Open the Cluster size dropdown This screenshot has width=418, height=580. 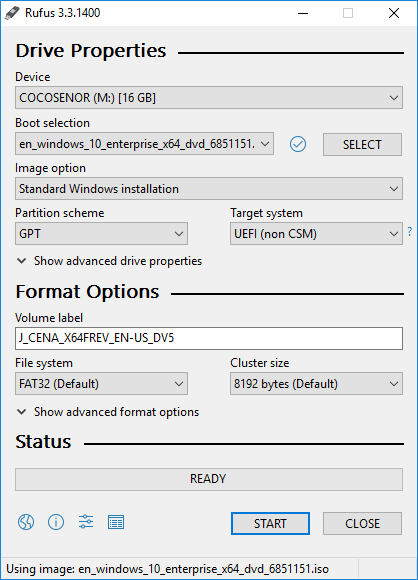point(316,384)
